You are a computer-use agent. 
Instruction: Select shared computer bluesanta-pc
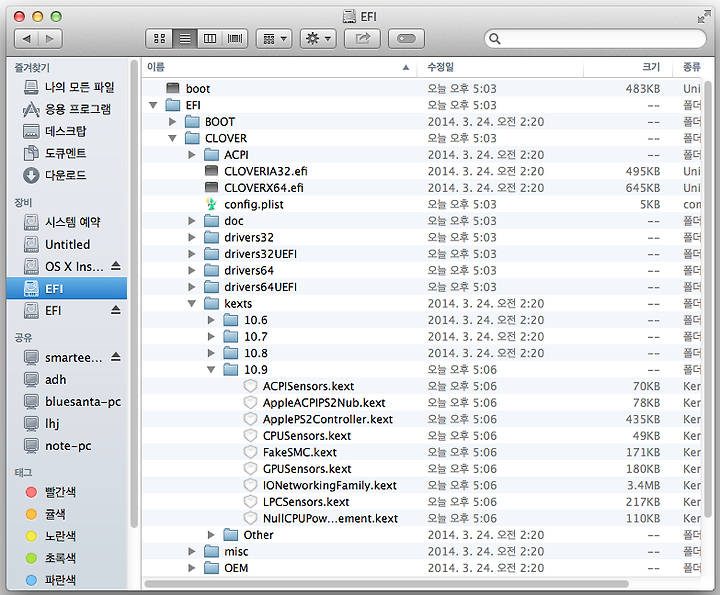click(72, 402)
